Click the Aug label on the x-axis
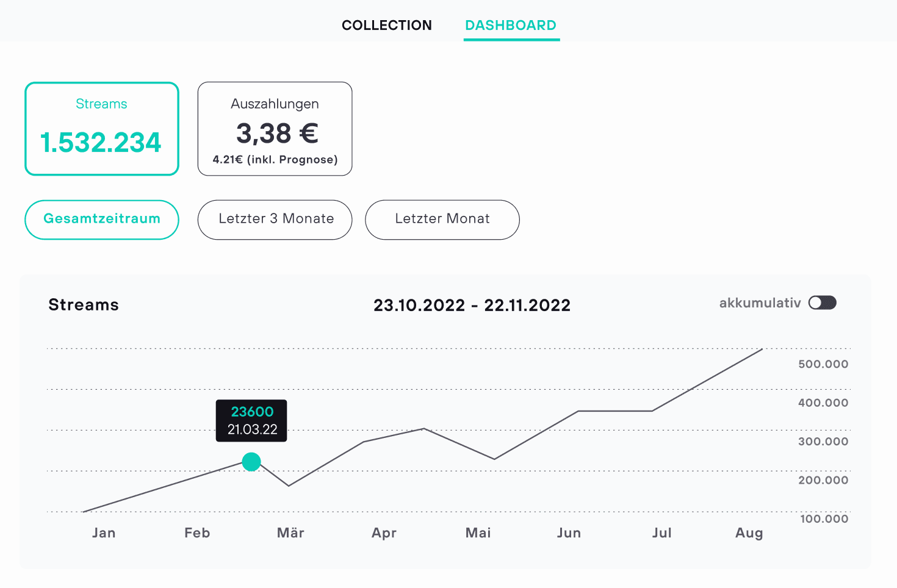The width and height of the screenshot is (897, 588). 749,534
